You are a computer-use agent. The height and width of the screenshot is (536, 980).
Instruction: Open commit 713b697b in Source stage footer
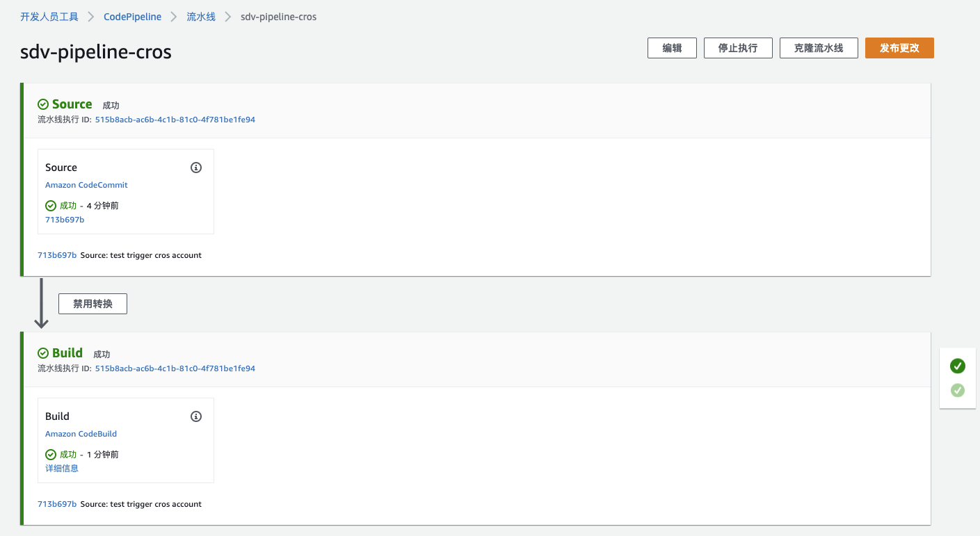57,255
